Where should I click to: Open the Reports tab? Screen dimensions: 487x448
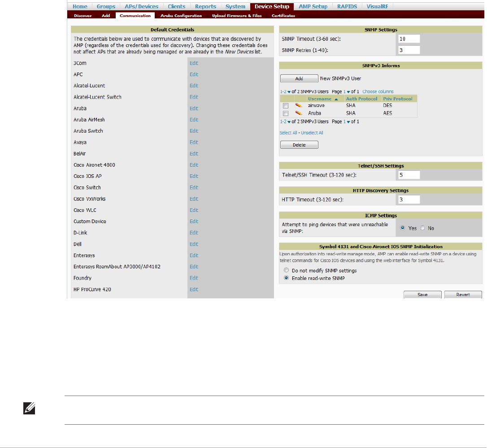coord(205,7)
